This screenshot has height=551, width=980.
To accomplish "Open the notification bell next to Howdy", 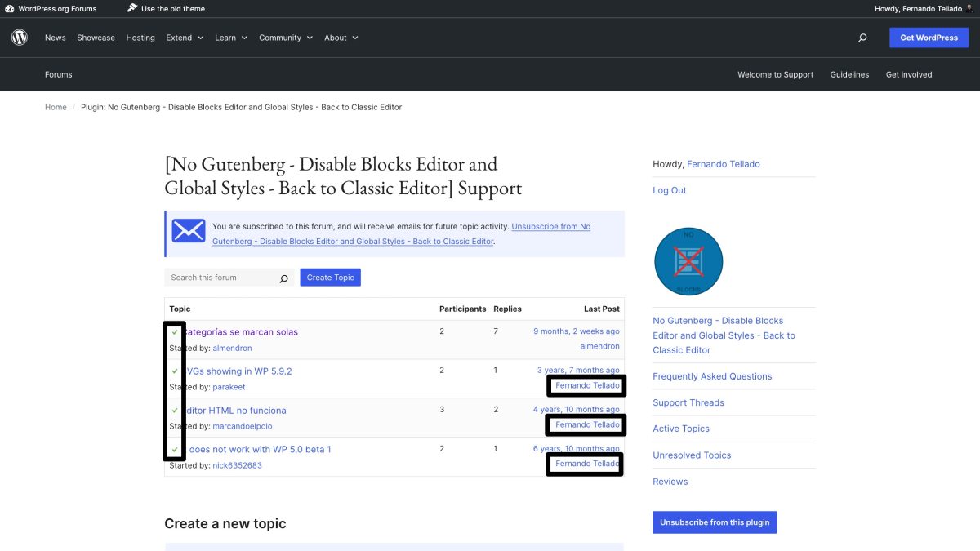I will pyautogui.click(x=969, y=7).
